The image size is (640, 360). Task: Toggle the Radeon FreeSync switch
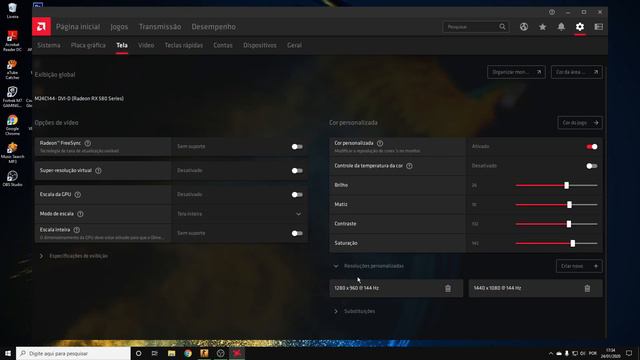point(297,147)
